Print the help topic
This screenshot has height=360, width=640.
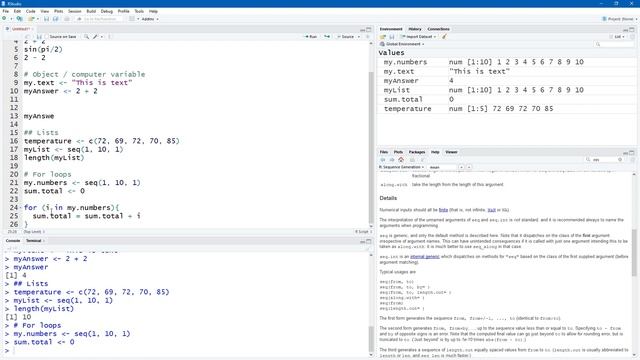point(412,160)
